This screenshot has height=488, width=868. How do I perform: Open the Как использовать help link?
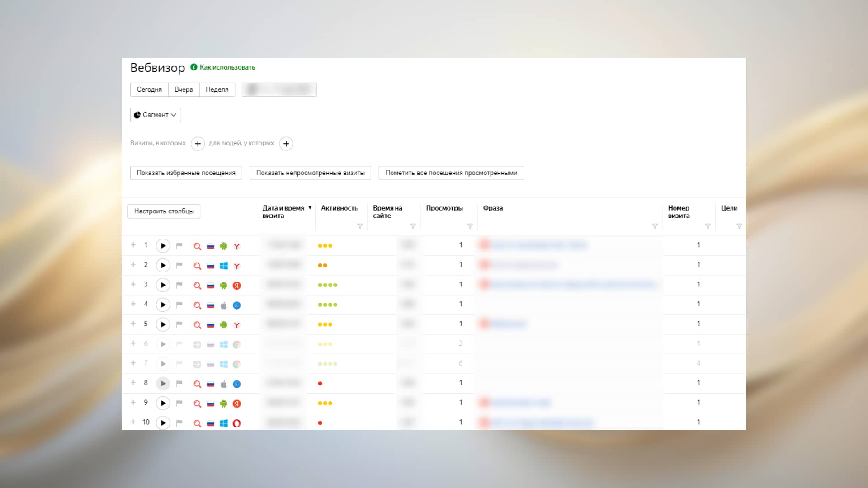point(227,67)
